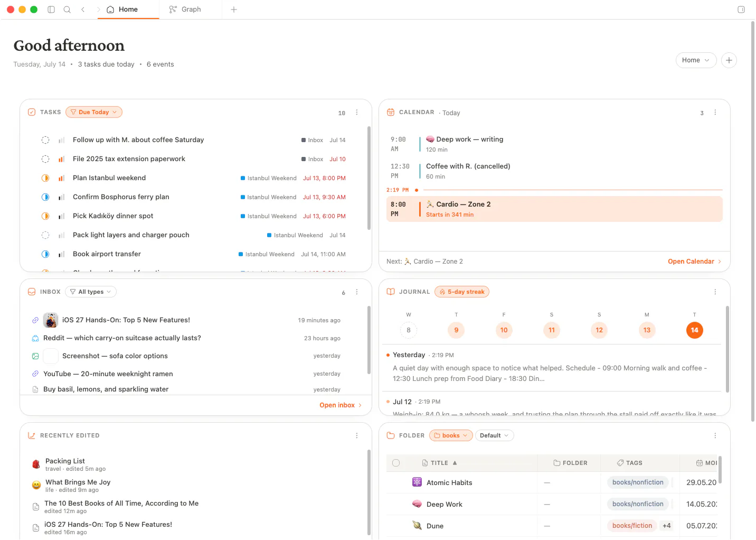
Task: Check the select-all circle in folder table
Action: click(396, 463)
